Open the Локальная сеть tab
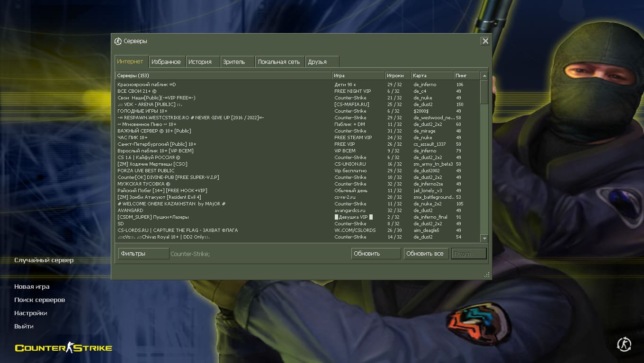Screen dimensions: 644x363 click(279, 62)
